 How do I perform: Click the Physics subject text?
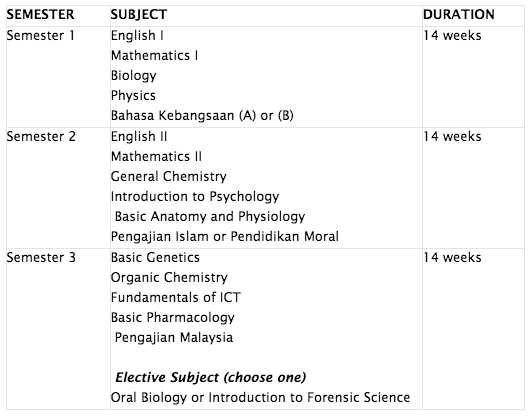coord(133,95)
